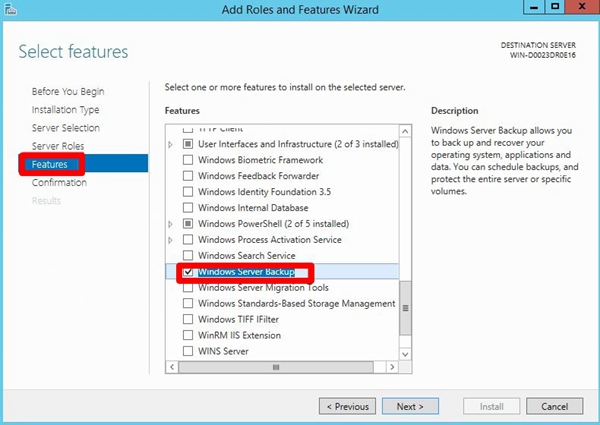Check the WinRM IIS Extension box
600x425 pixels.
(x=188, y=335)
